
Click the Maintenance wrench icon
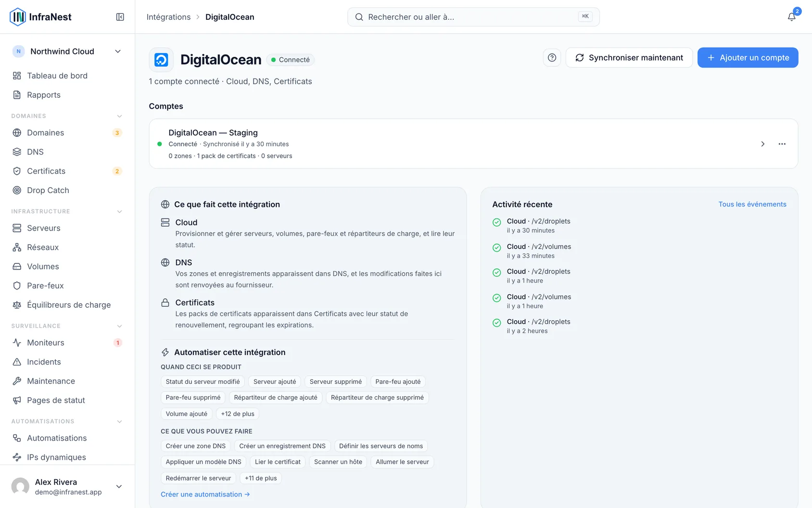[17, 381]
